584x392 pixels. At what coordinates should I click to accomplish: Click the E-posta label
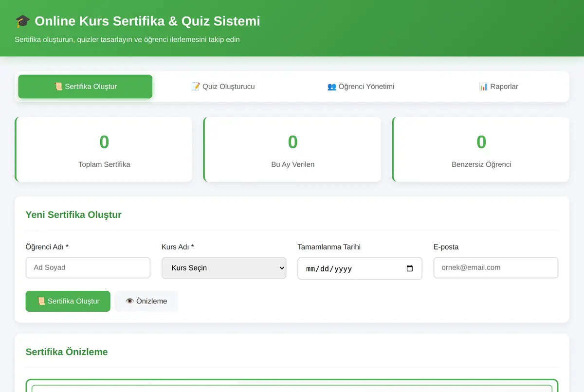point(446,247)
